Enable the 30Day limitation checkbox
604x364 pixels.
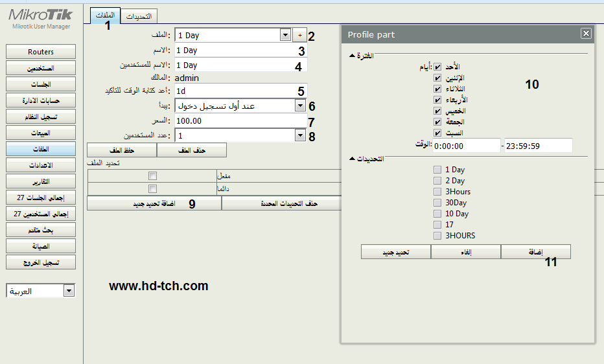[x=438, y=203]
